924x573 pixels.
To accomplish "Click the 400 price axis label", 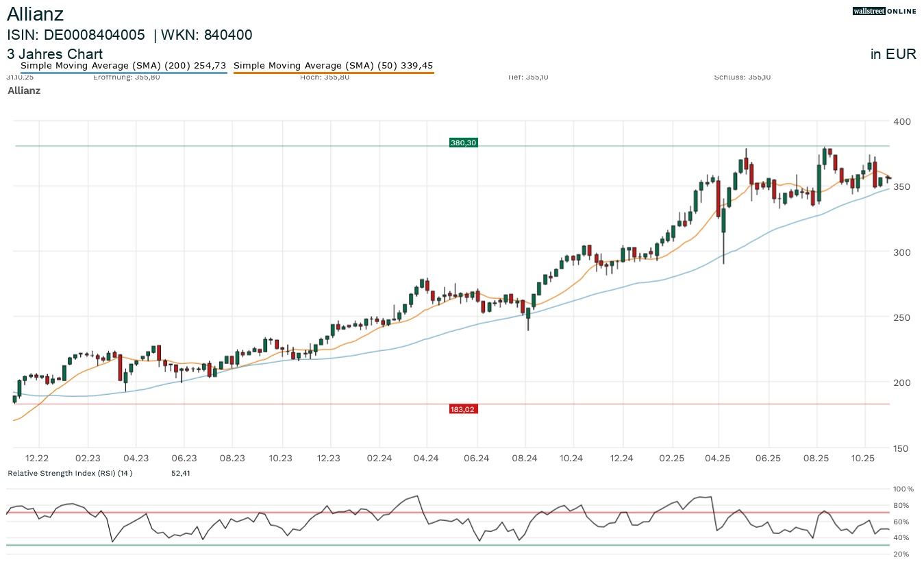I will pos(900,121).
